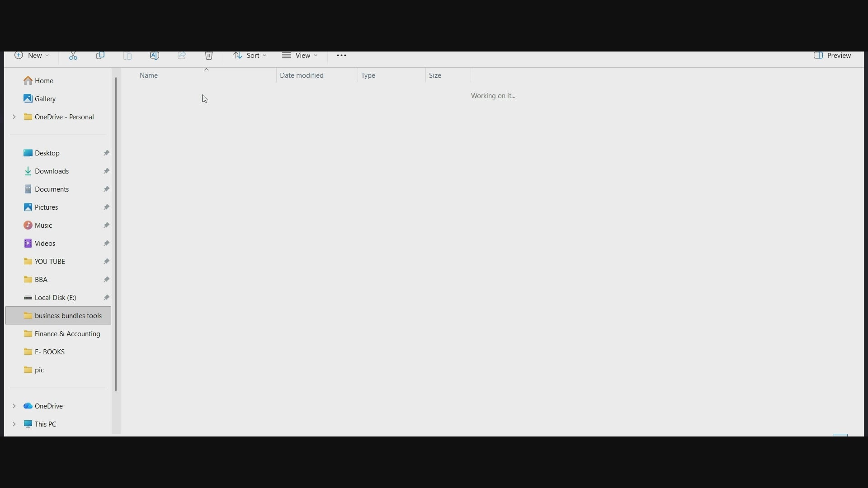The image size is (868, 488).
Task: Toggle the Preview pane button
Action: [832, 56]
